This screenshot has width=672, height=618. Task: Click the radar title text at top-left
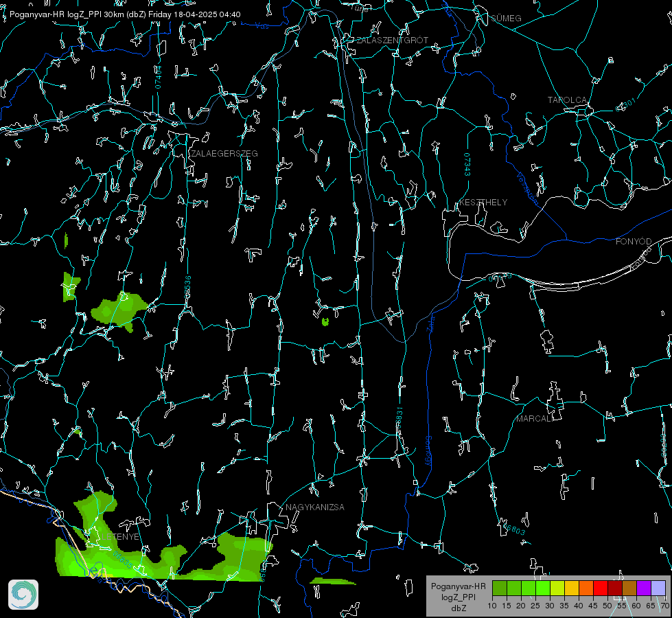pyautogui.click(x=125, y=14)
